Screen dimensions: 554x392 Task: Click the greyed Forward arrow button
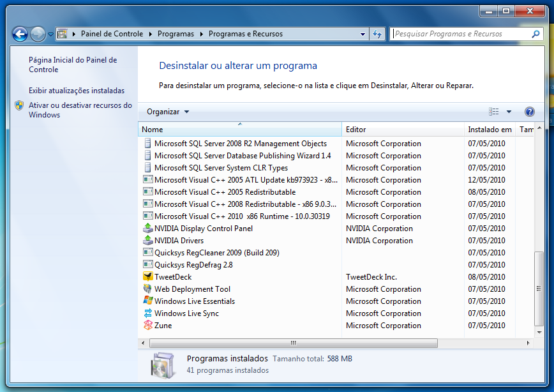click(x=38, y=34)
